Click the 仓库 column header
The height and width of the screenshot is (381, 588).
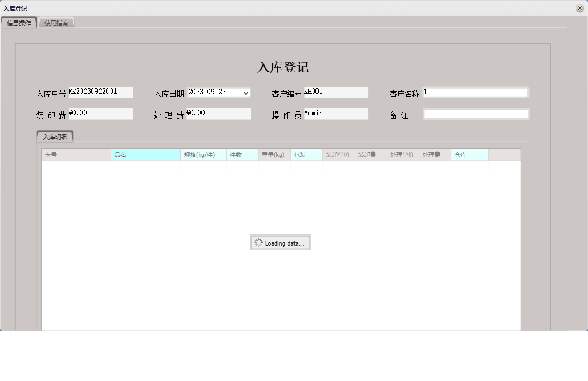(469, 154)
